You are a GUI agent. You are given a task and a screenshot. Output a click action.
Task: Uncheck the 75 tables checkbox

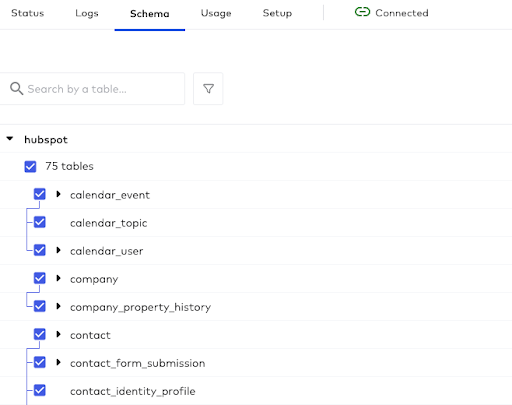tap(30, 166)
